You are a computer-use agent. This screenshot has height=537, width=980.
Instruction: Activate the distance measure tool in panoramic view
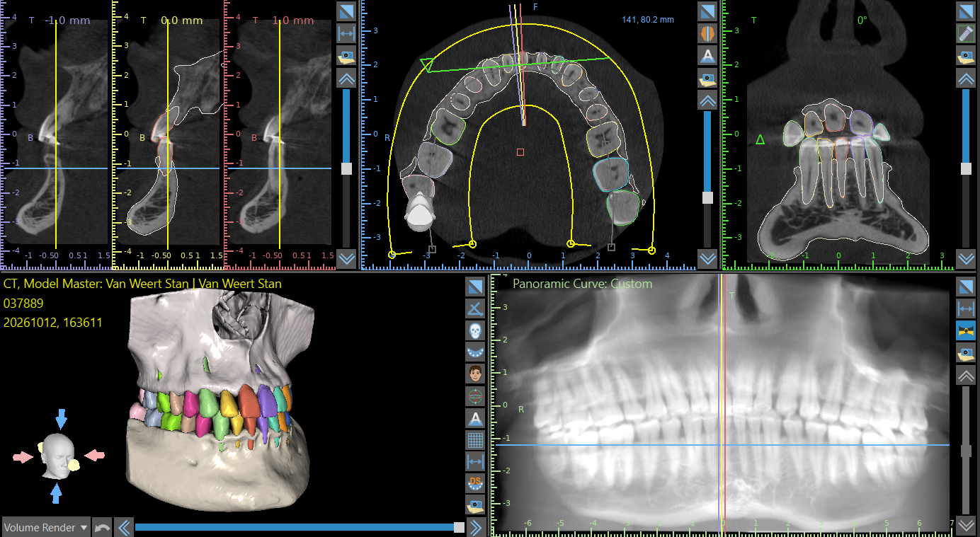tap(967, 308)
